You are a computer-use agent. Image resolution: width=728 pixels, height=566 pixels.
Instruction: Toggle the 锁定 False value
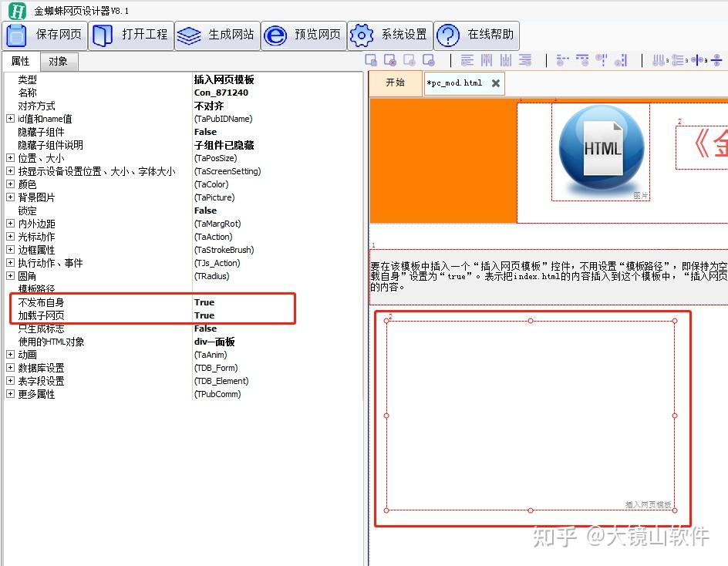point(206,211)
